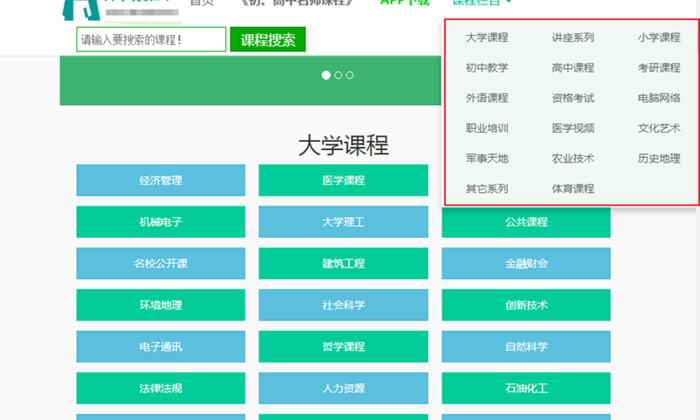View the 哲学课程 courses tile
This screenshot has height=420, width=700.
[x=343, y=346]
